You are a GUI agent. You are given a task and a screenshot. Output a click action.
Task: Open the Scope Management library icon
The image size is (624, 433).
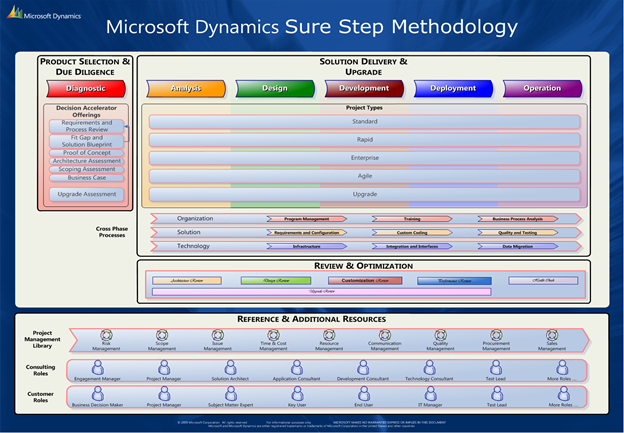pos(162,335)
